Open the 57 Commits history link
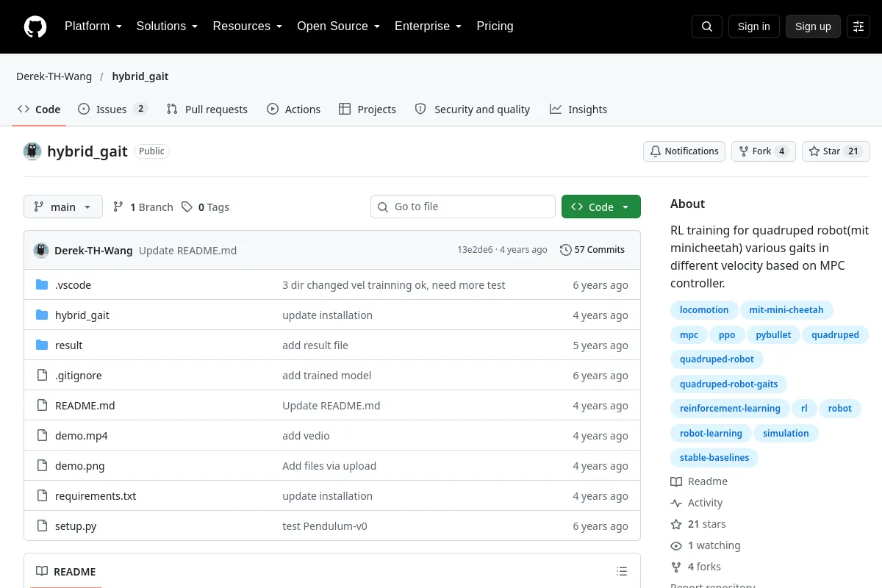The height and width of the screenshot is (588, 882). 592,250
